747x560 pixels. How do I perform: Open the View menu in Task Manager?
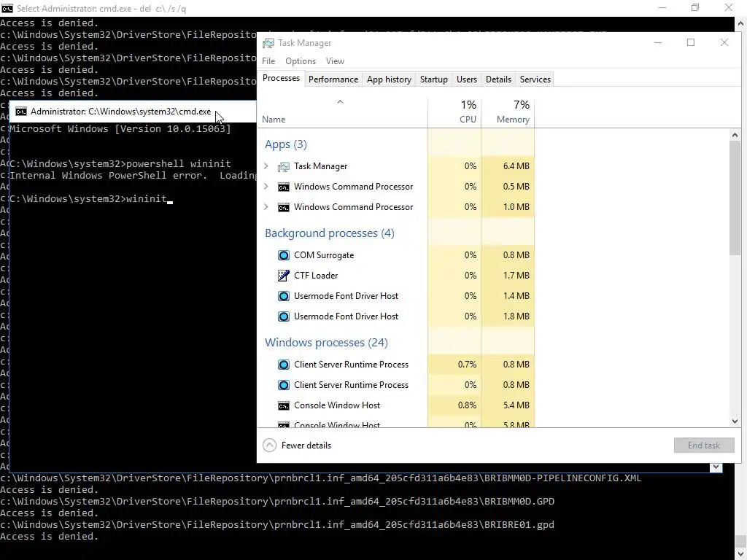click(335, 61)
